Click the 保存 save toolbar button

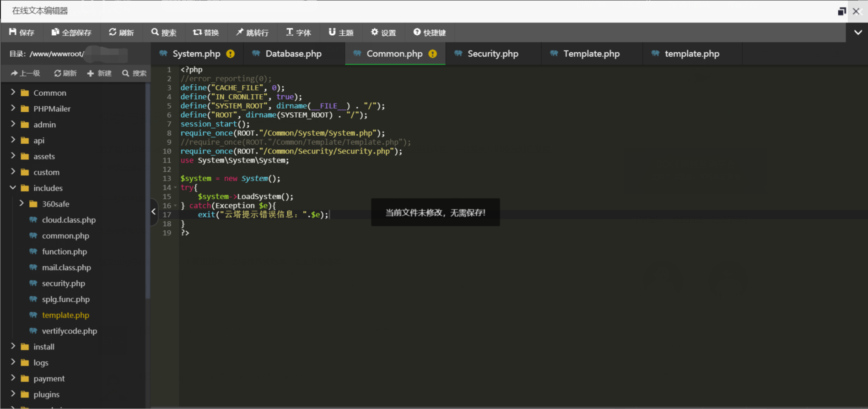tap(22, 33)
